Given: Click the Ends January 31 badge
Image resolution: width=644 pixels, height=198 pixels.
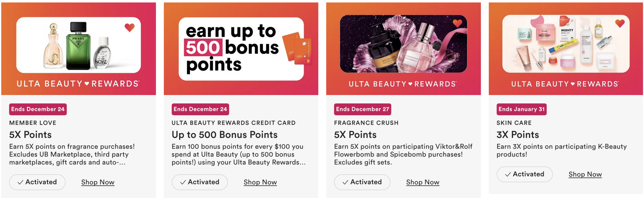Looking at the screenshot, I should [521, 109].
